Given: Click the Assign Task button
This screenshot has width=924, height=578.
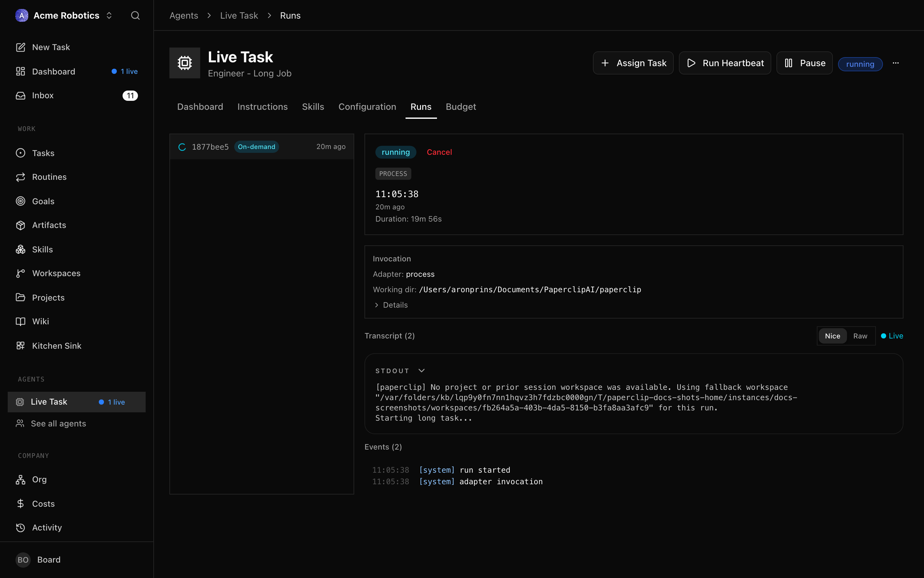Looking at the screenshot, I should [x=633, y=63].
